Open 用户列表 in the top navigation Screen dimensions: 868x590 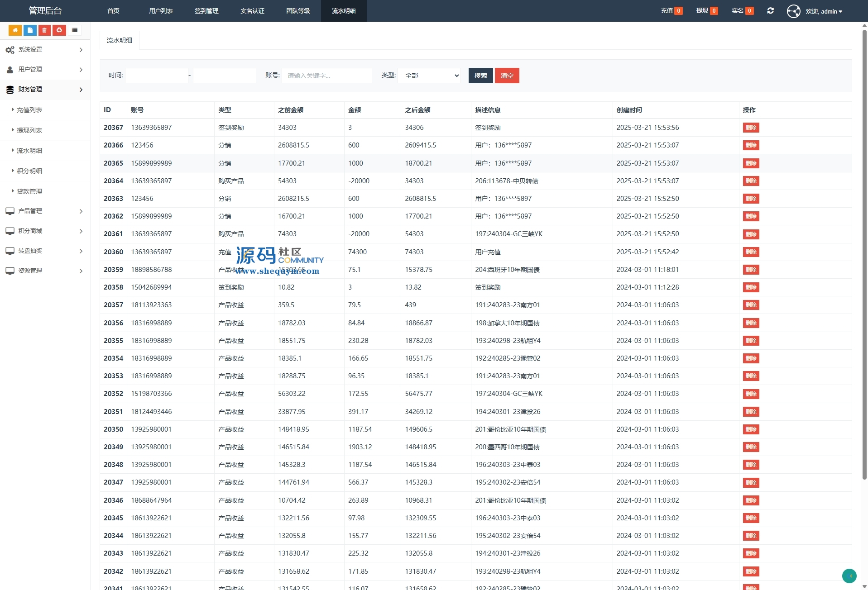click(161, 11)
